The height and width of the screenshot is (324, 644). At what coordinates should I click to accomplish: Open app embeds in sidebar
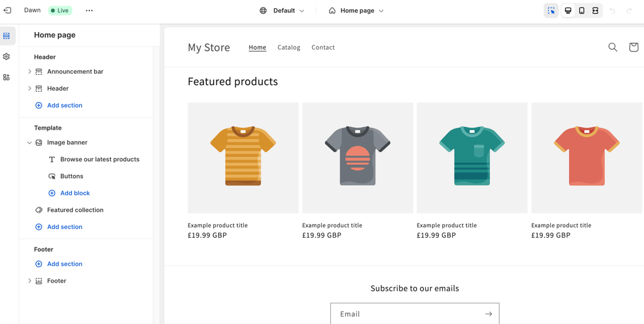(x=6, y=77)
